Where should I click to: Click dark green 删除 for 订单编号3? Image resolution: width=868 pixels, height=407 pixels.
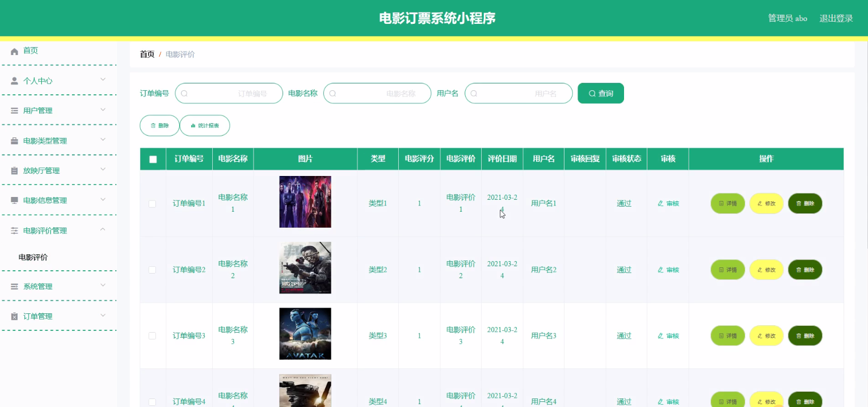point(805,335)
